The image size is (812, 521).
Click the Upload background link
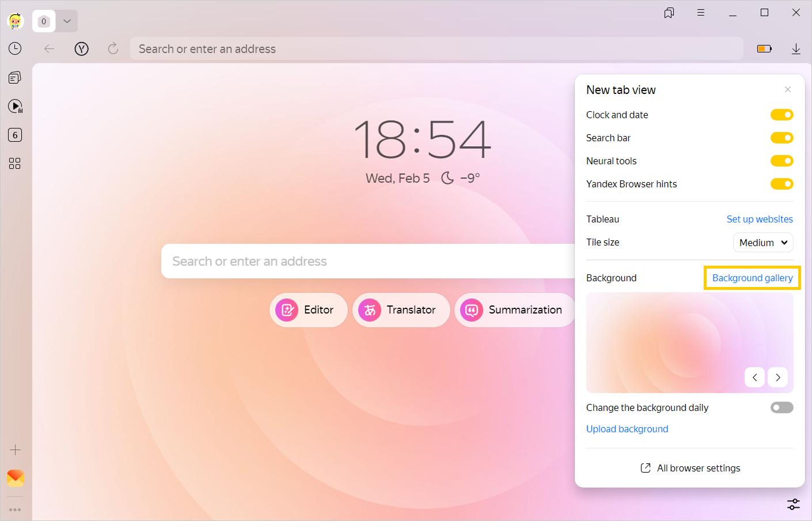tap(627, 429)
